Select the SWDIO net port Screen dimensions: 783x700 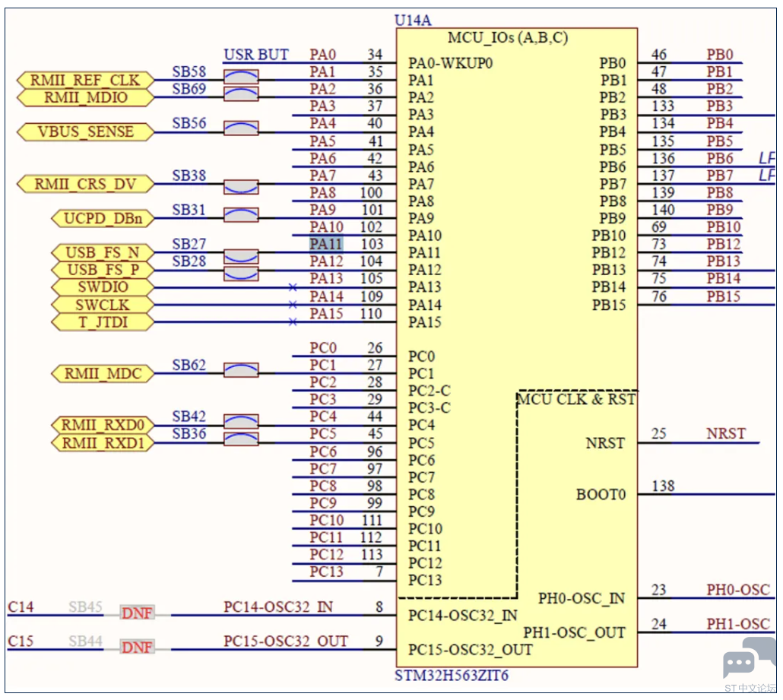[x=103, y=287]
